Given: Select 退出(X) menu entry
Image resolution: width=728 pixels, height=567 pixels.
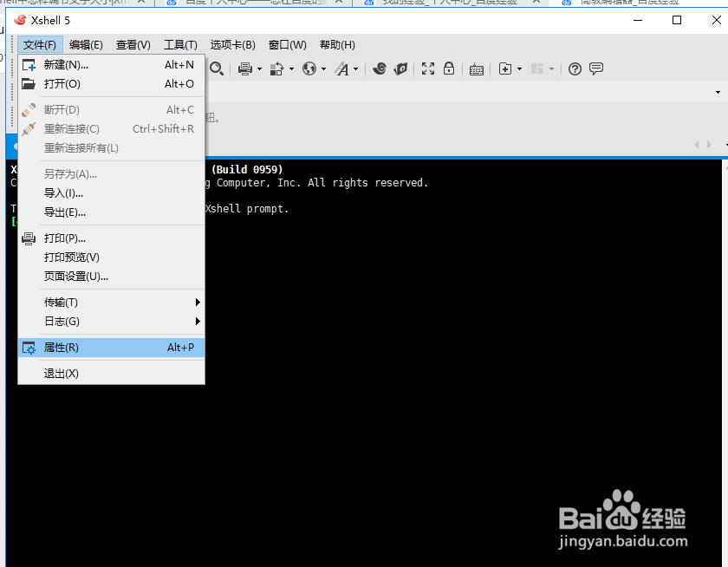Looking at the screenshot, I should pos(112,374).
